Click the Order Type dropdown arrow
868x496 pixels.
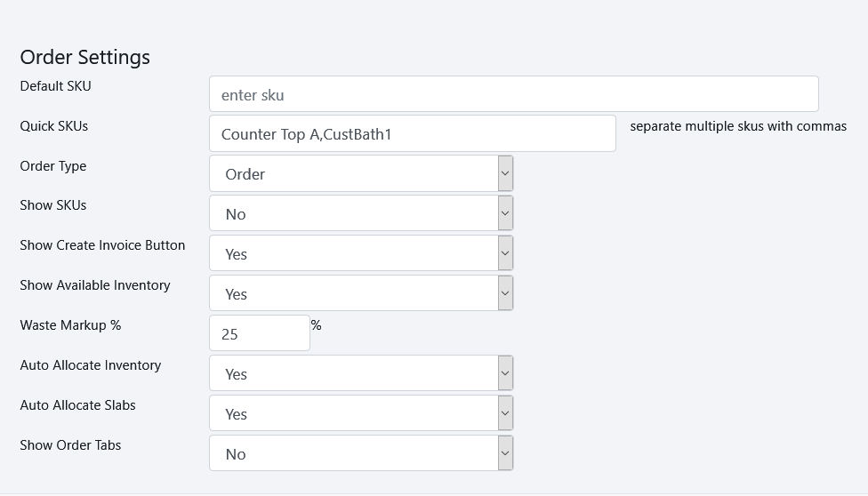[x=505, y=174]
